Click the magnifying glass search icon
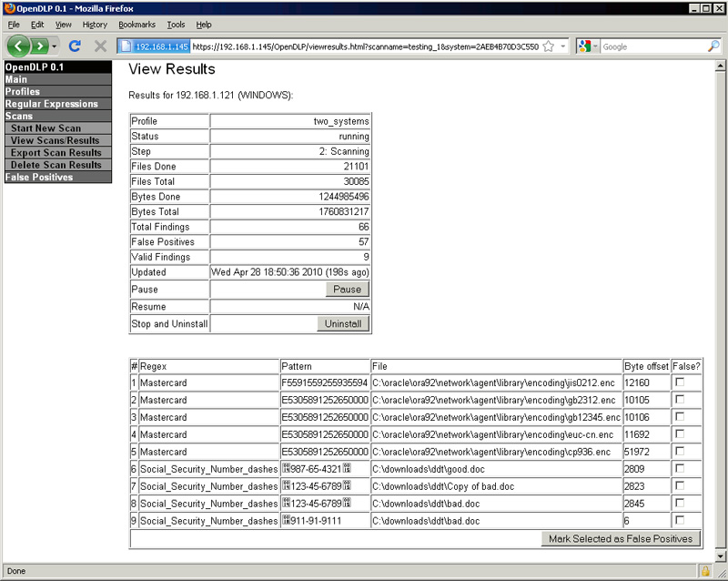 (x=713, y=46)
